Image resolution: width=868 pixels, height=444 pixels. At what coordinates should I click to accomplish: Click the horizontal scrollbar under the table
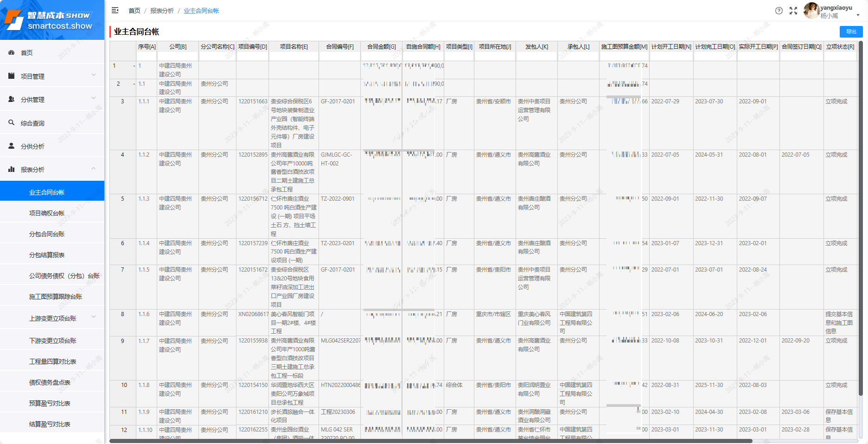point(430,441)
